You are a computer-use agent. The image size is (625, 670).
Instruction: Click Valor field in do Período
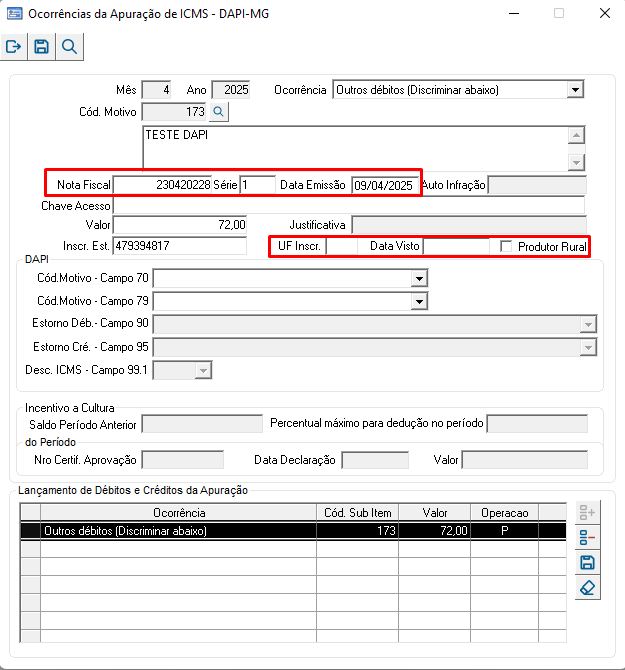coord(525,460)
